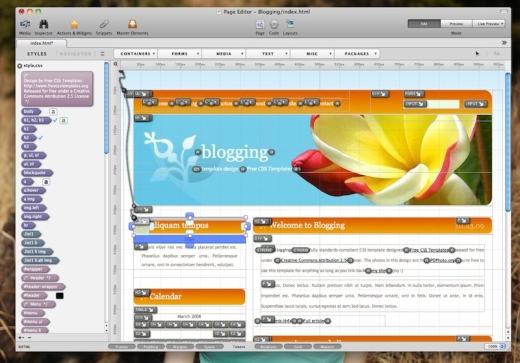Click the CSS comment block in styles

57,89
